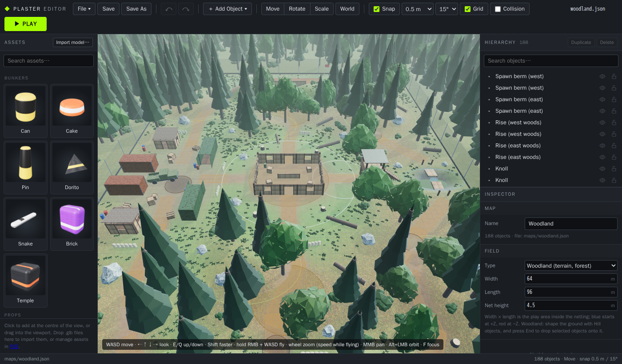Viewport: 622px width, 364px height.
Task: Lock the second Rise (west woods) object
Action: pyautogui.click(x=614, y=134)
